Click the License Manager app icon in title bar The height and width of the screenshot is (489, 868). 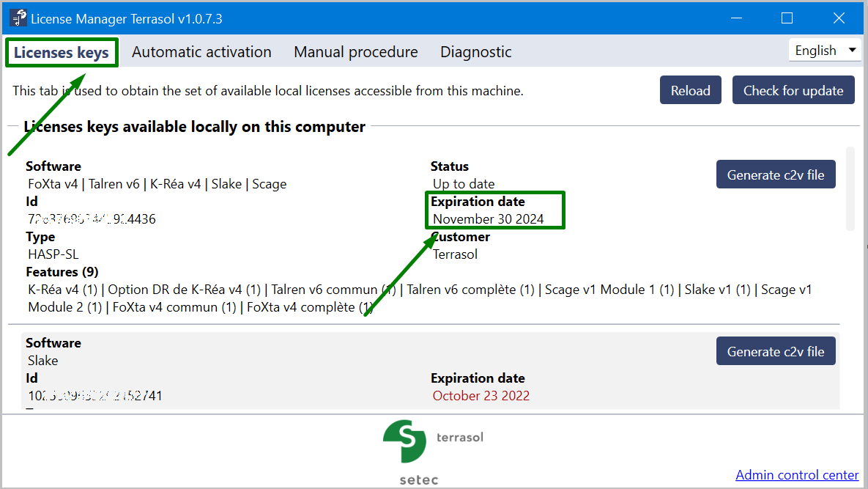[18, 18]
